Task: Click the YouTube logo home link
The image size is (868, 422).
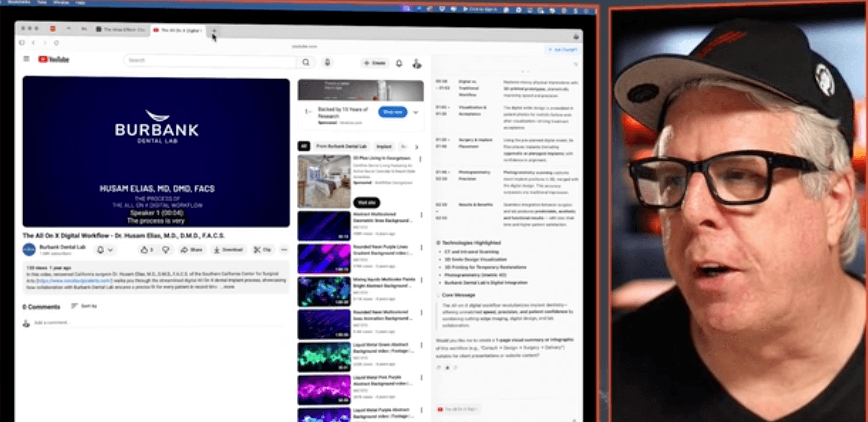Action: tap(54, 59)
